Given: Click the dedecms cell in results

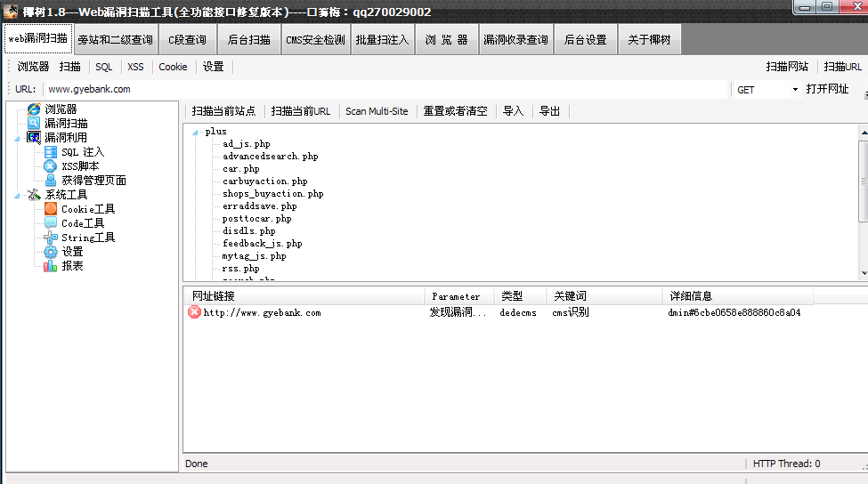Looking at the screenshot, I should 517,312.
